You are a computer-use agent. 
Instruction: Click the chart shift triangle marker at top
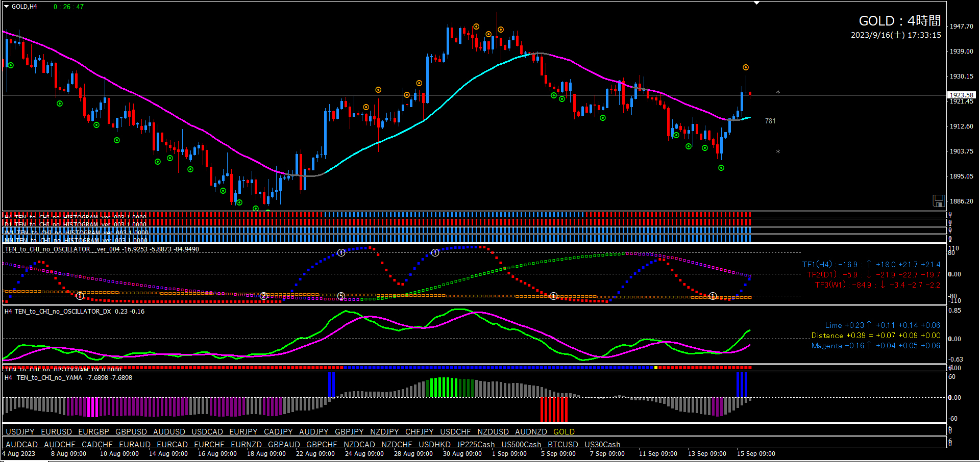(757, 3)
